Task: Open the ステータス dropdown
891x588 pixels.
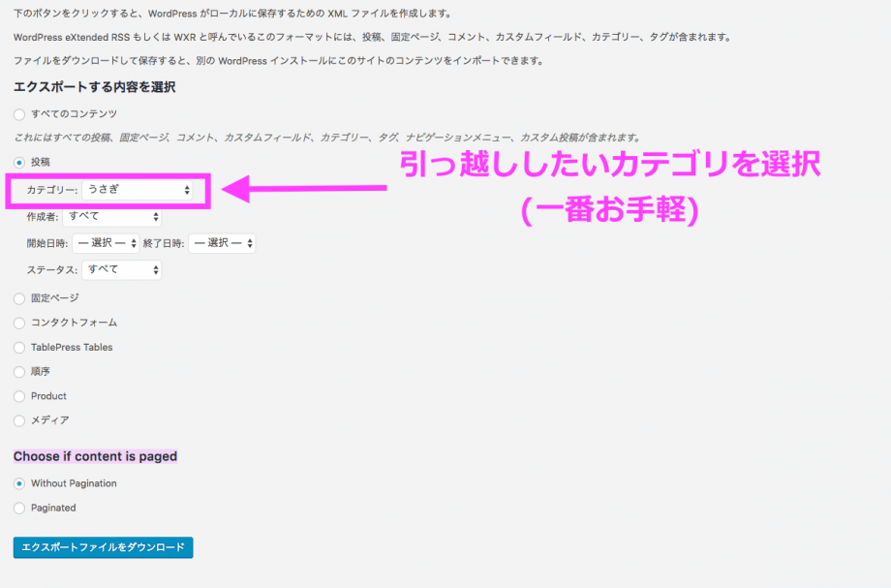Action: tap(121, 269)
